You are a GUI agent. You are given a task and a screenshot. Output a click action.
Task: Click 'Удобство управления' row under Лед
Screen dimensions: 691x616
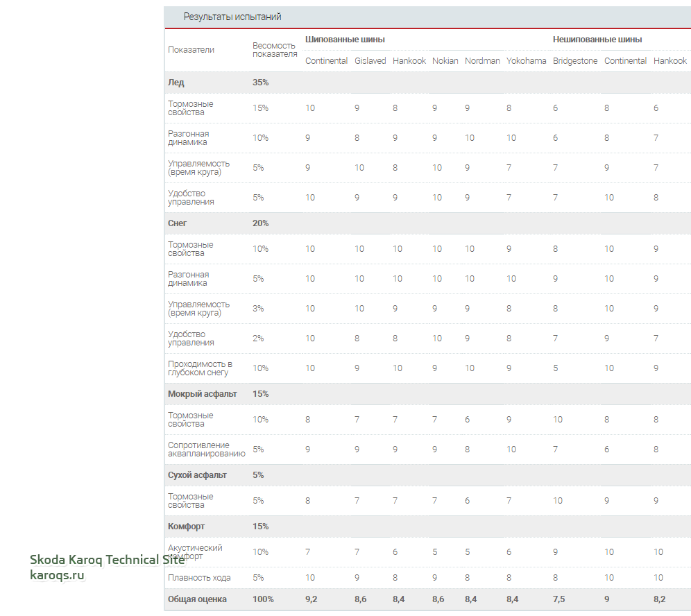pos(191,198)
